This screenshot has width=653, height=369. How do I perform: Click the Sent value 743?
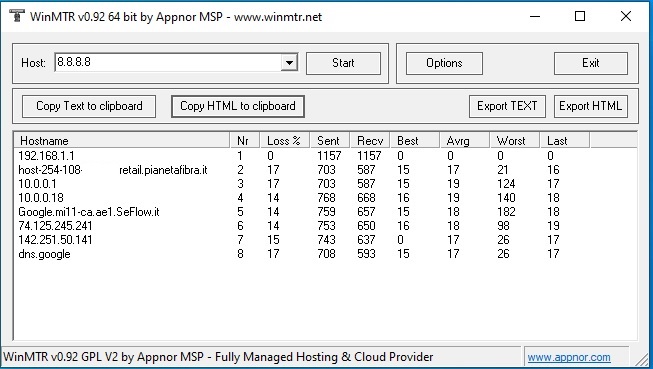[x=326, y=240]
